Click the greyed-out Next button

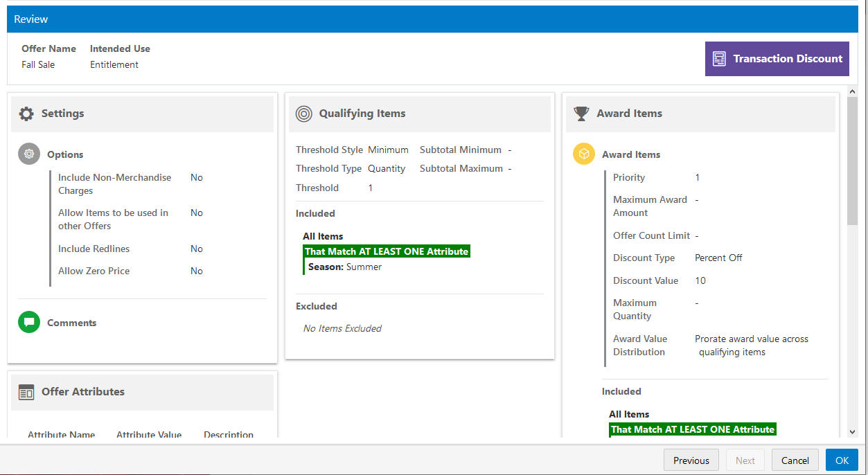[x=745, y=460]
